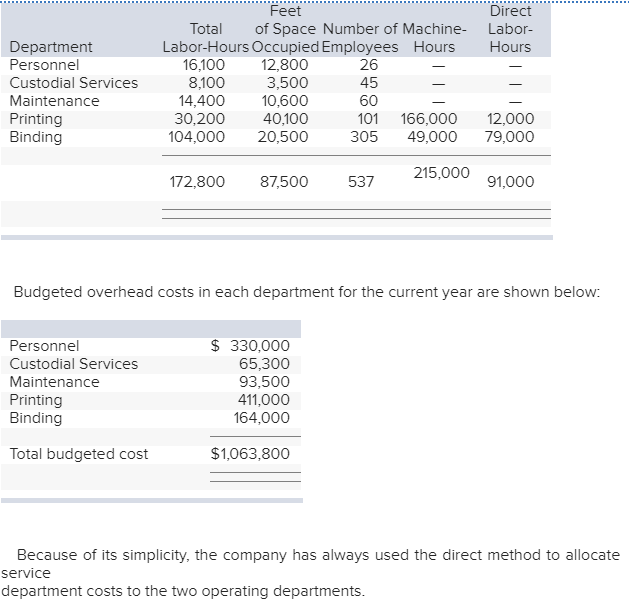Image resolution: width=629 pixels, height=605 pixels.
Task: Select Personnel's 16,100 total labor-hours value
Action: click(204, 65)
